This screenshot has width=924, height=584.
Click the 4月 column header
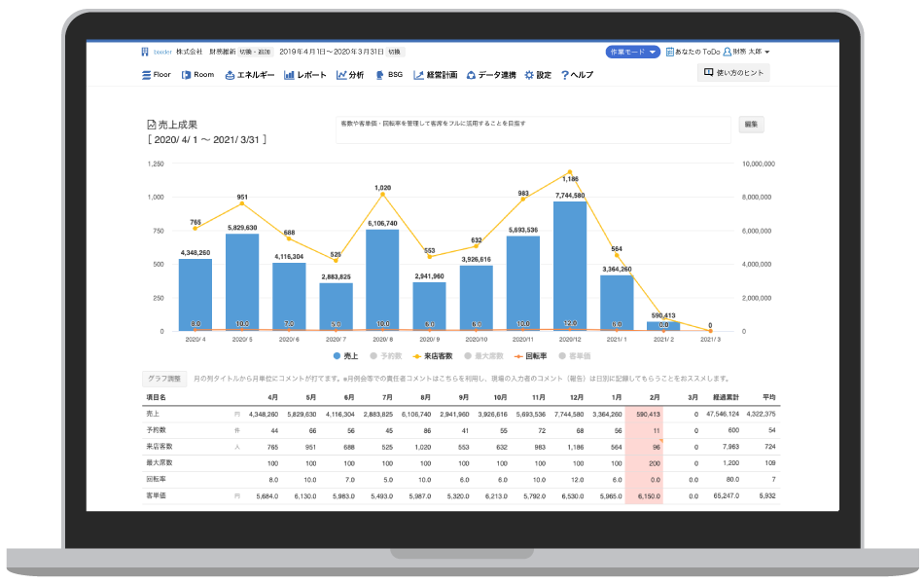pyautogui.click(x=273, y=397)
